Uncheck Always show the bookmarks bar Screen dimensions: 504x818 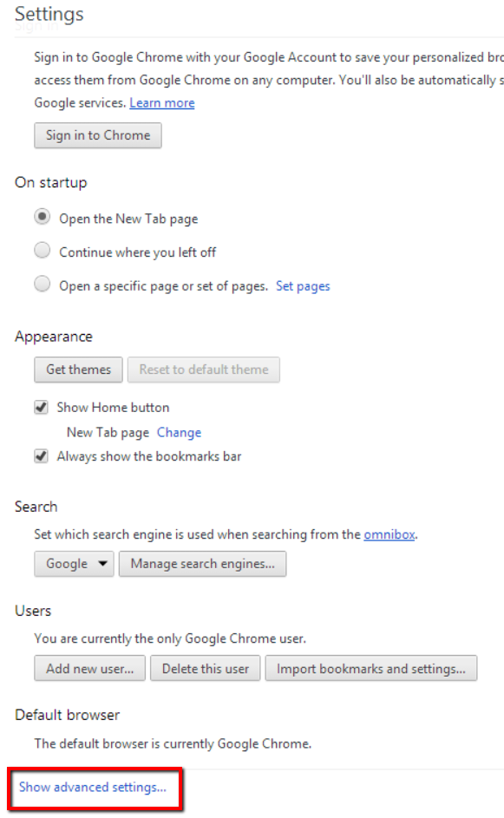[x=42, y=456]
